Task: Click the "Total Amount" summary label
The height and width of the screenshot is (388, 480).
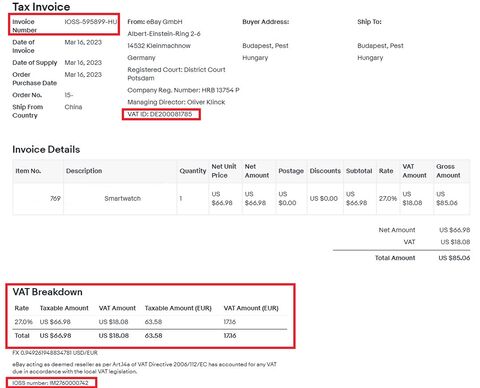Action: coord(395,258)
